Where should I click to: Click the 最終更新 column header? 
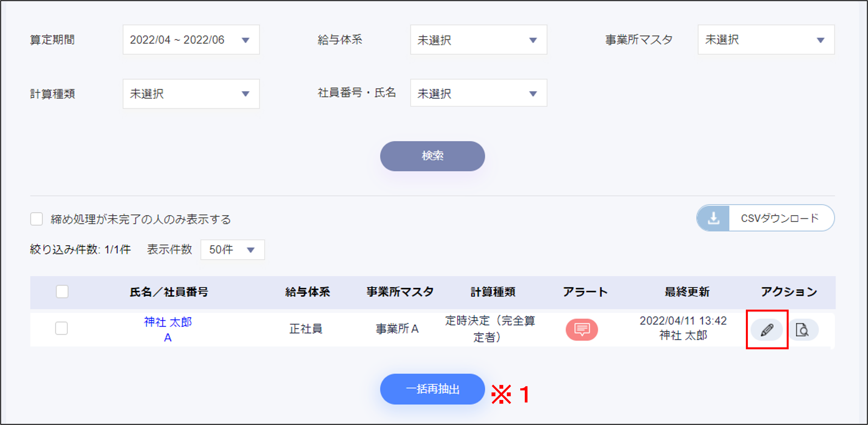(687, 292)
